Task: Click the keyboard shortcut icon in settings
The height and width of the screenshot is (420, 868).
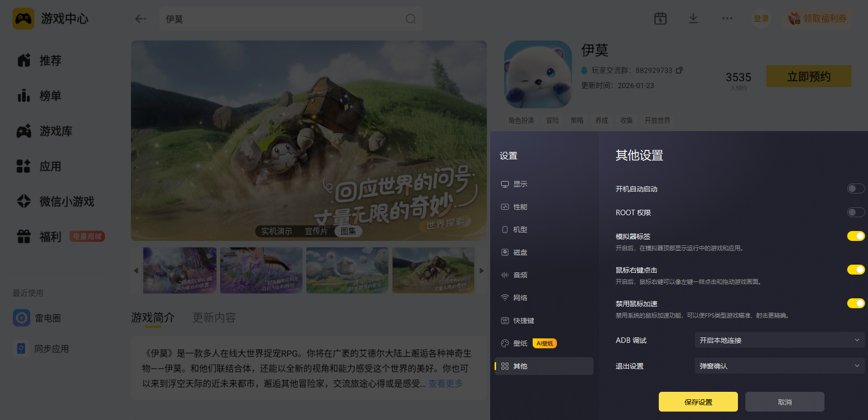Action: point(504,321)
